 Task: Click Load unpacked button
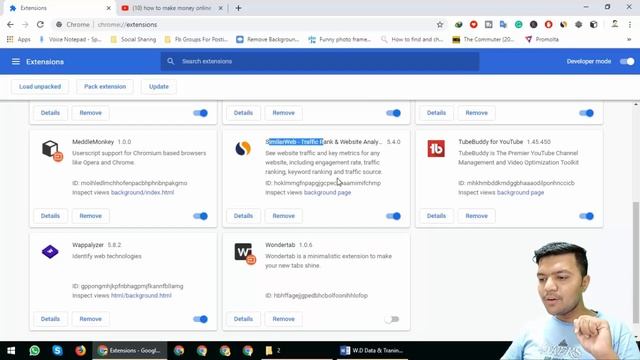point(40,87)
